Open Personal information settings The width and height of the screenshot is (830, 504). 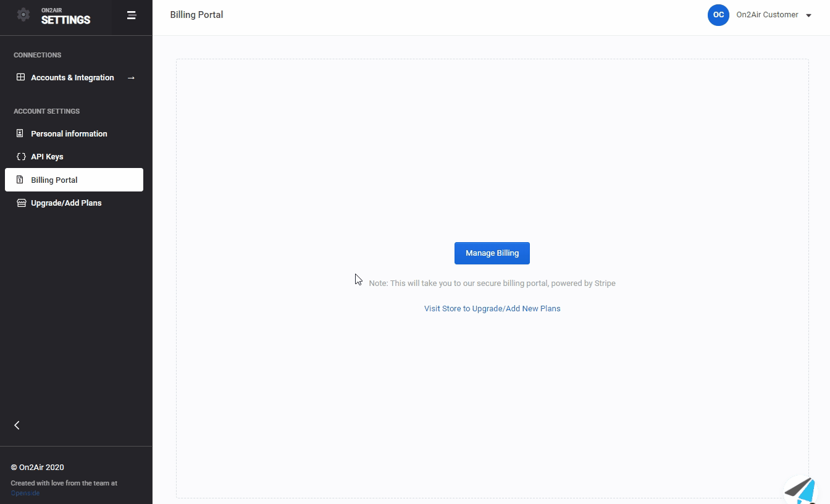pyautogui.click(x=69, y=133)
